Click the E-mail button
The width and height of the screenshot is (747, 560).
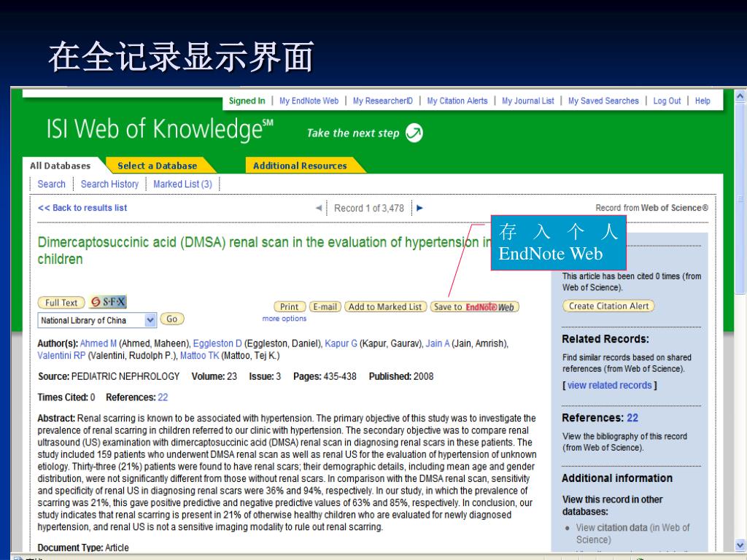(325, 307)
